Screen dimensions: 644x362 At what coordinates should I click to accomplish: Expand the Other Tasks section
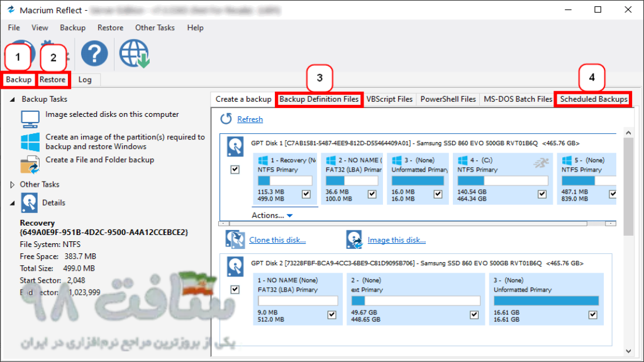coord(13,185)
